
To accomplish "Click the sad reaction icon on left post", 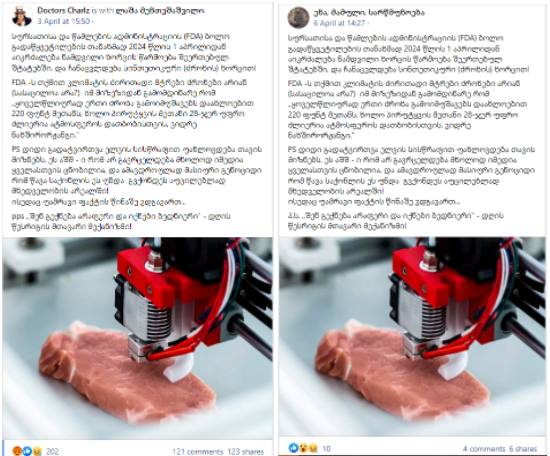I will [x=37, y=451].
